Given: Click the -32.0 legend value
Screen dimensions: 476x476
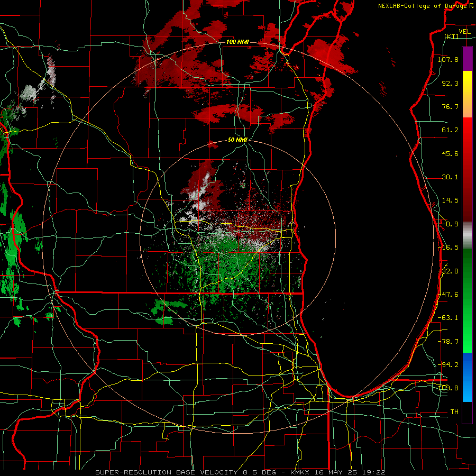Looking at the screenshot, I should coord(448,271).
